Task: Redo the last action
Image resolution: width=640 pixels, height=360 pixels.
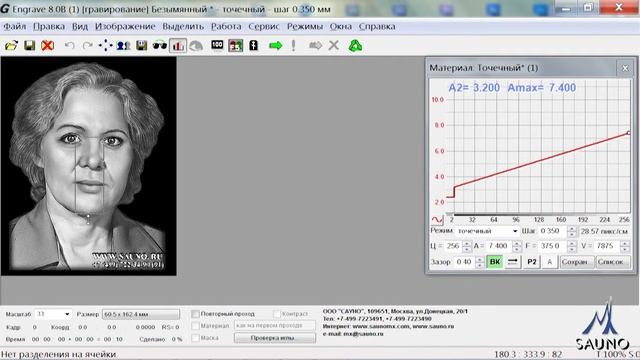Action: [x=87, y=45]
